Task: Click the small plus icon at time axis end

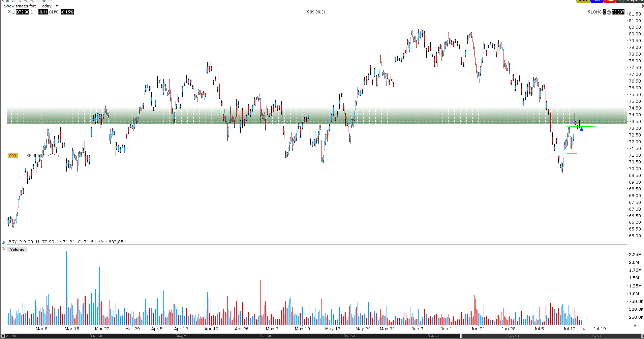Action: click(x=584, y=329)
